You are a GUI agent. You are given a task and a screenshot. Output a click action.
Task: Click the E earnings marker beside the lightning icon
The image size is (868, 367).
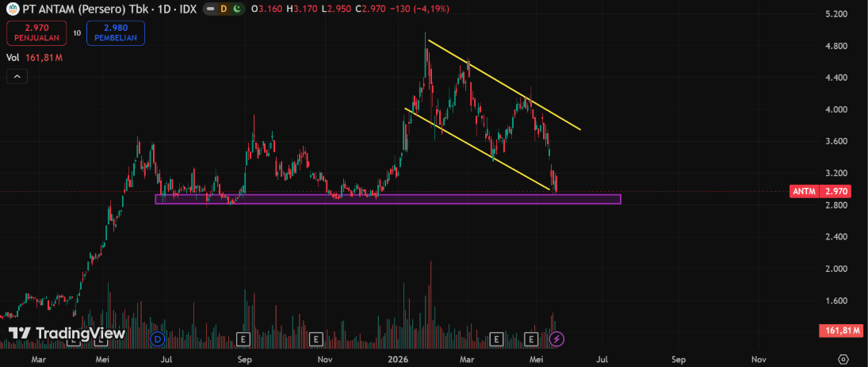click(532, 338)
